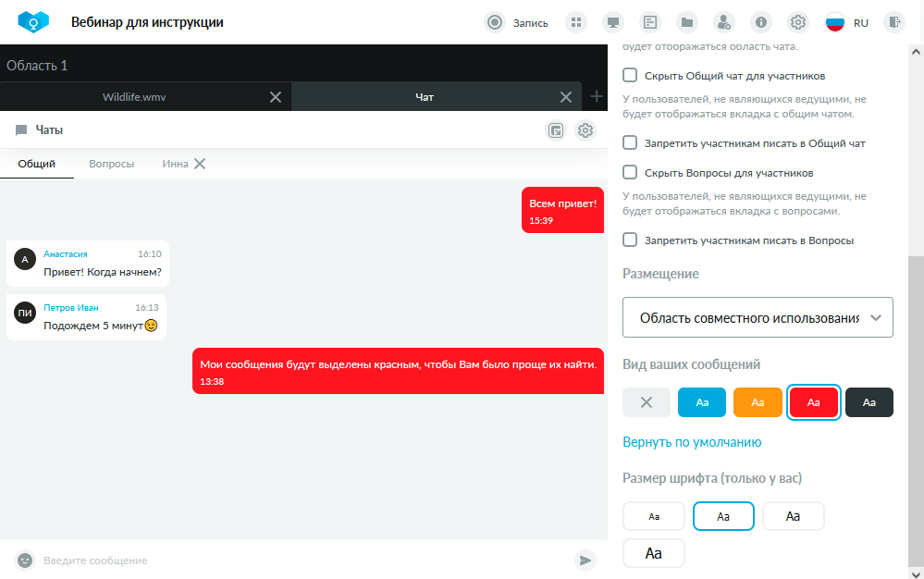This screenshot has height=579, width=924.
Task: Close the Wildlife.wmv tab
Action: coord(276,97)
